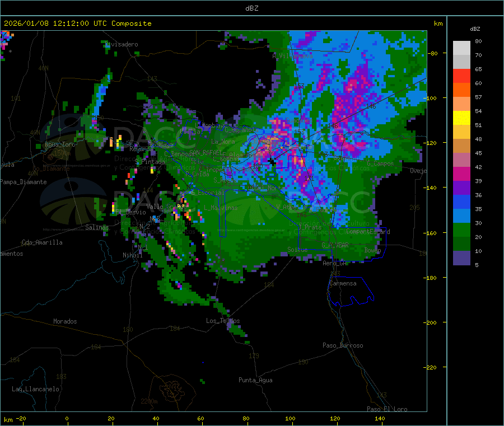The image size is (504, 426).
Task: Click the Morados map label
Action: [x=65, y=321]
